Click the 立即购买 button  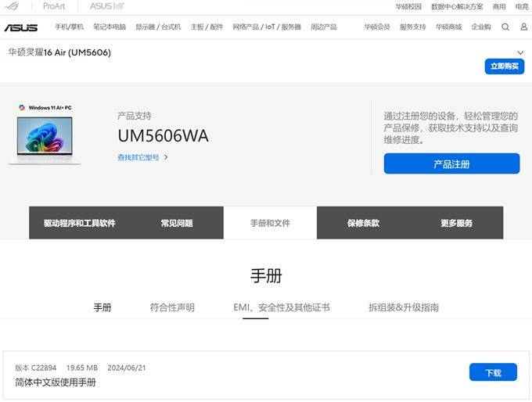pos(505,66)
